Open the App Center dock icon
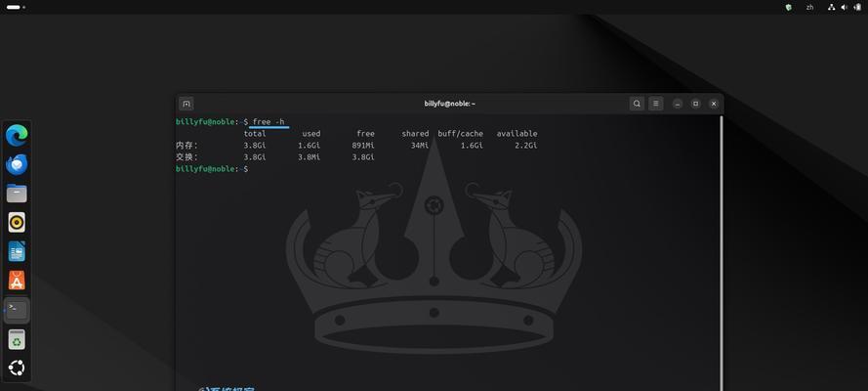The height and width of the screenshot is (391, 868). coord(17,281)
